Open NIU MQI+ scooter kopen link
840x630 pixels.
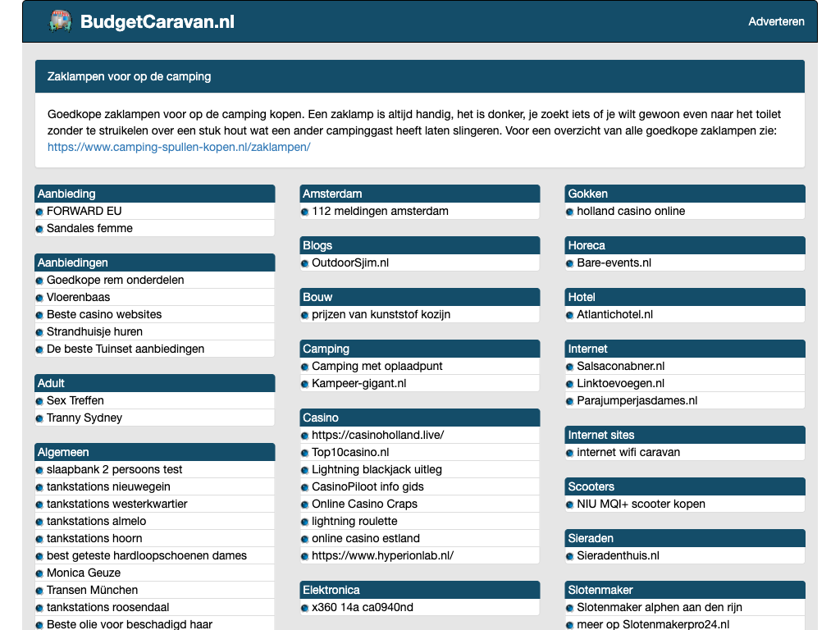(x=641, y=504)
